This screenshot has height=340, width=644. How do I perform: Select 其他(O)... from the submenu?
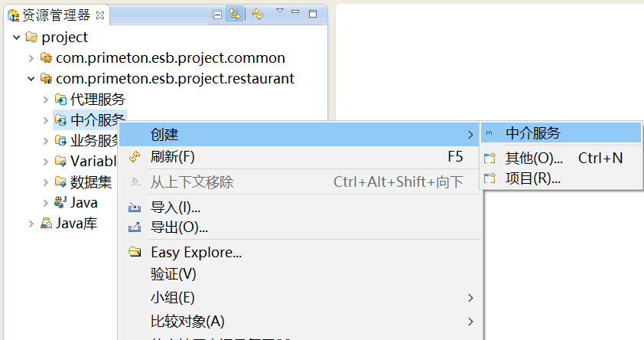click(534, 159)
